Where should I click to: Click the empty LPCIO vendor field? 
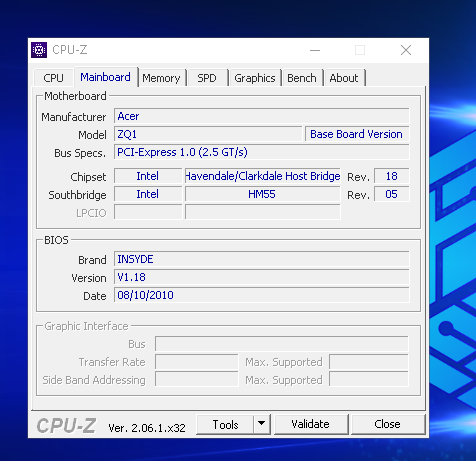pos(148,212)
